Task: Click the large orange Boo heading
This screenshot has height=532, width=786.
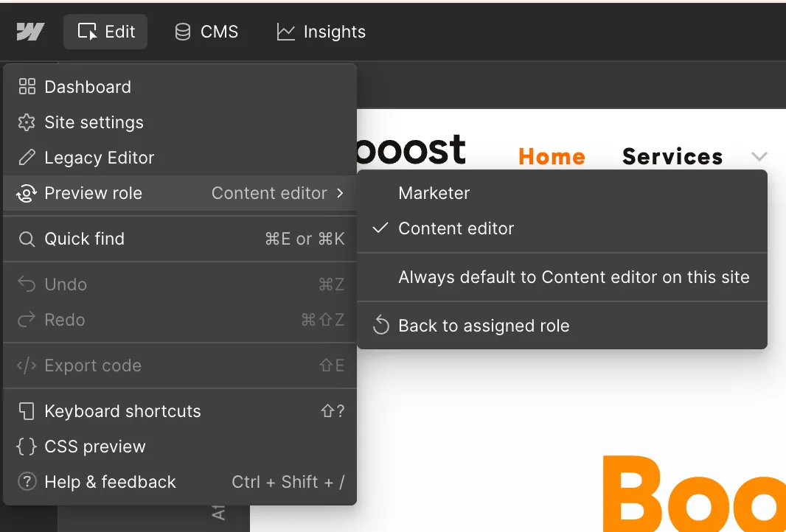Action: (694, 493)
